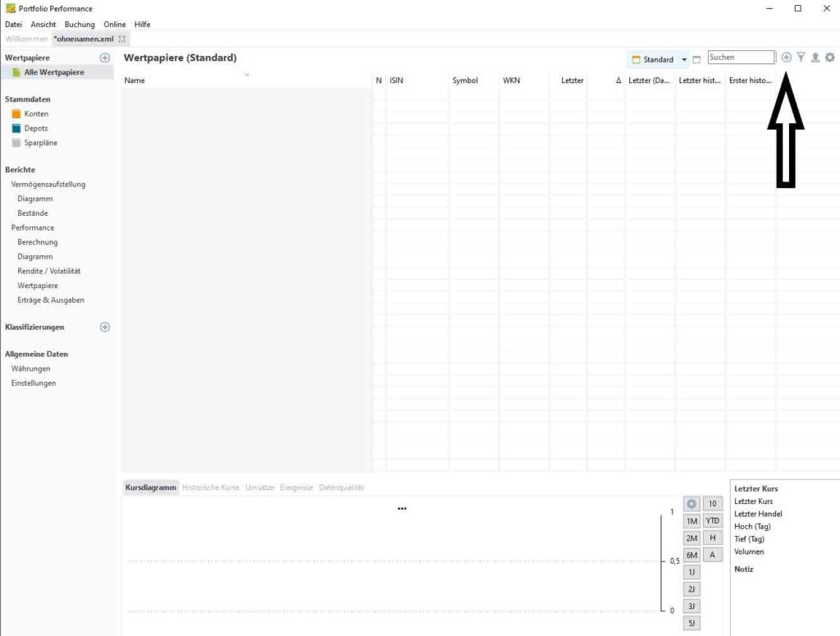Screen dimensions: 840x636
Task: Click the 10 chart range button
Action: click(713, 504)
